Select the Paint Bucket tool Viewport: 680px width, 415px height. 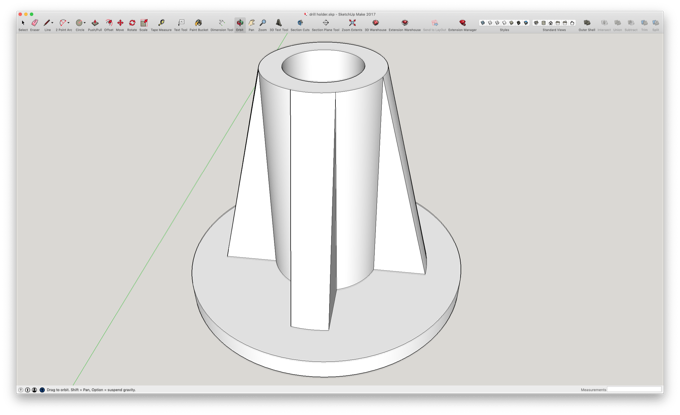click(199, 23)
